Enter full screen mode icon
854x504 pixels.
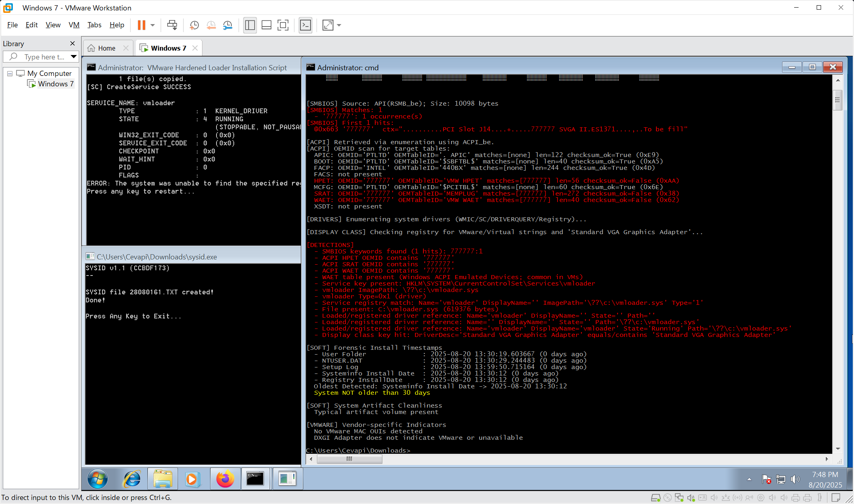pyautogui.click(x=283, y=25)
